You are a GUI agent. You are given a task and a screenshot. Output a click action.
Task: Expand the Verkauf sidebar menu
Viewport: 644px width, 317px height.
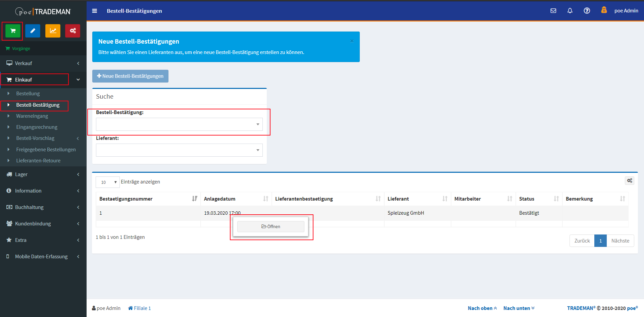point(43,63)
